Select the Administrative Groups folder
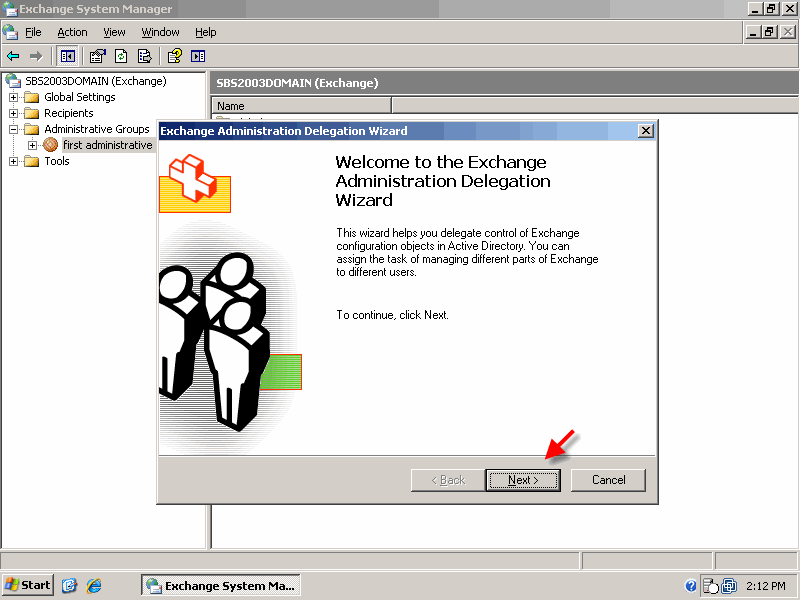Image resolution: width=800 pixels, height=600 pixels. (97, 129)
